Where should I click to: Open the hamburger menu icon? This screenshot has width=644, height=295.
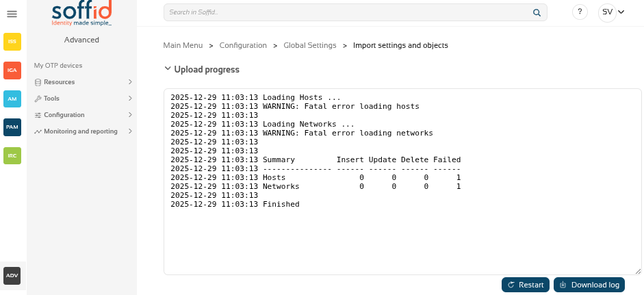12,14
